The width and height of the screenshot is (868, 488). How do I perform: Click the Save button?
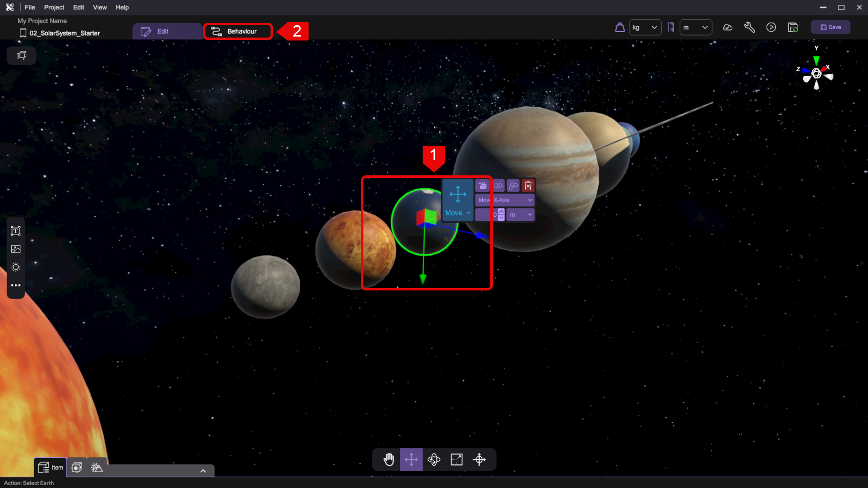click(x=830, y=27)
